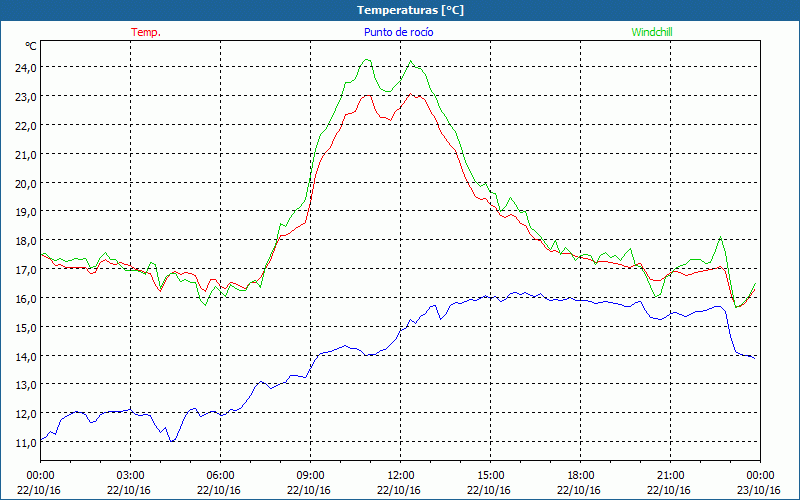Click the 24,0 y-axis value
This screenshot has height=500, width=800.
(x=26, y=68)
